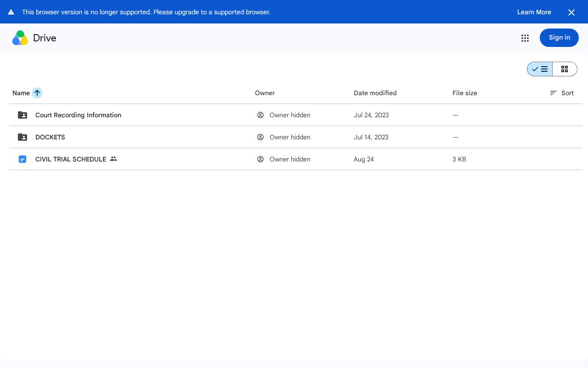Click Owner hidden text in CIVIL TRIAL SCHEDULE row

tap(290, 159)
